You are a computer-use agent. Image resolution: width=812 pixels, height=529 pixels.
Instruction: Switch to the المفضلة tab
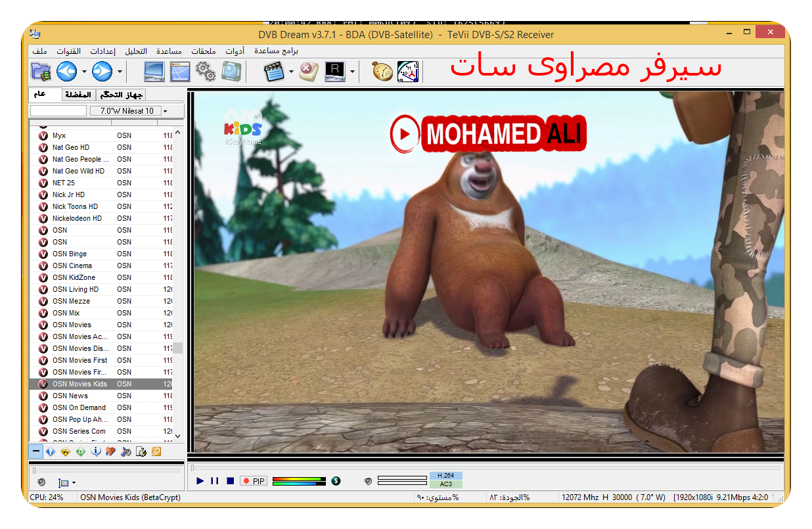click(x=78, y=95)
